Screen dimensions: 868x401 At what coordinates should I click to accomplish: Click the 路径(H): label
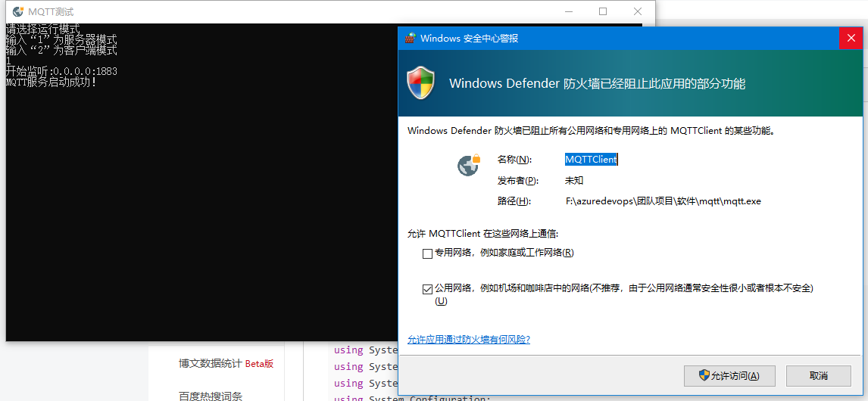point(514,201)
